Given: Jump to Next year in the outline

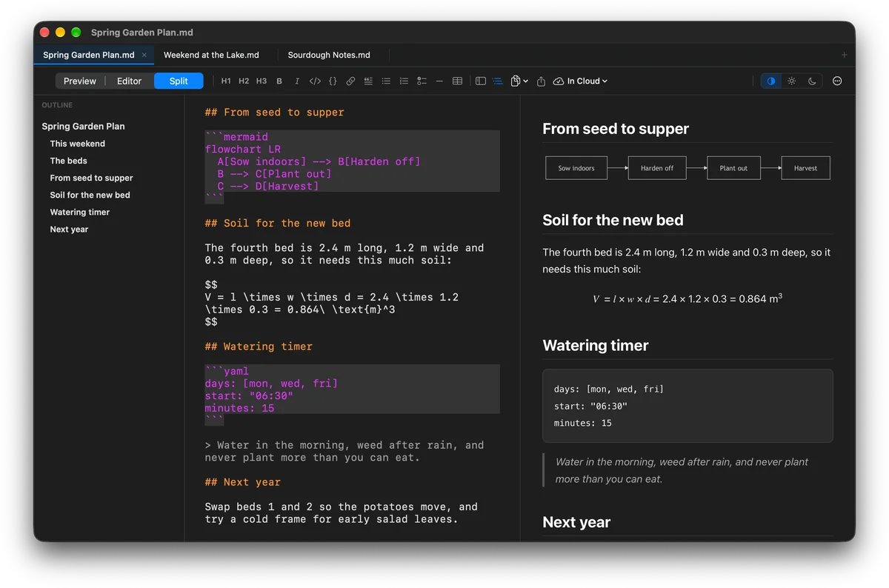Looking at the screenshot, I should point(69,230).
